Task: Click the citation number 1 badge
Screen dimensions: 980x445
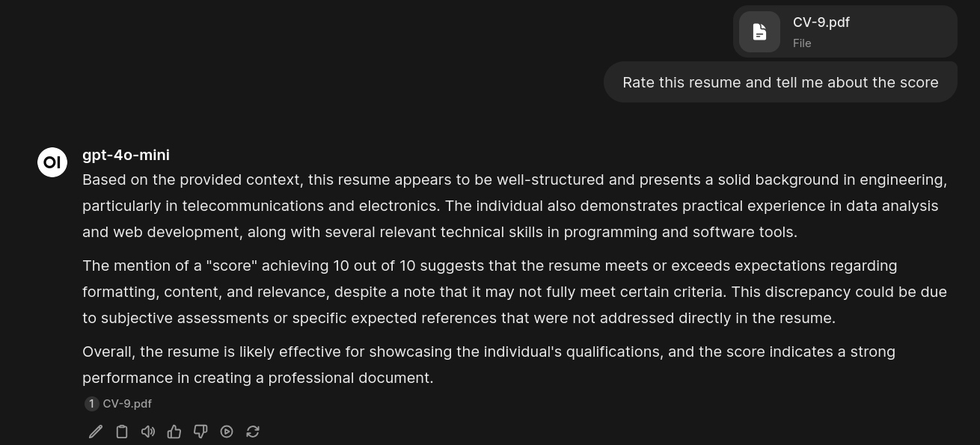Action: coord(91,404)
